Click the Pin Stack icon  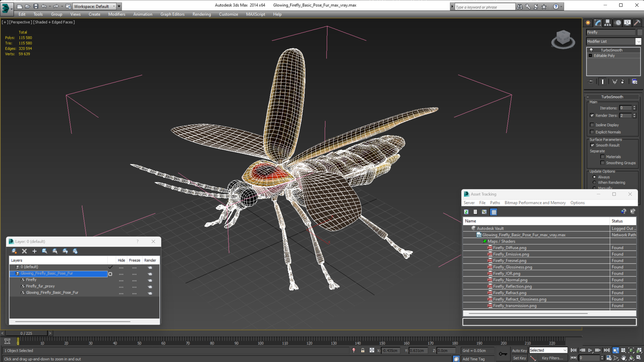[591, 81]
